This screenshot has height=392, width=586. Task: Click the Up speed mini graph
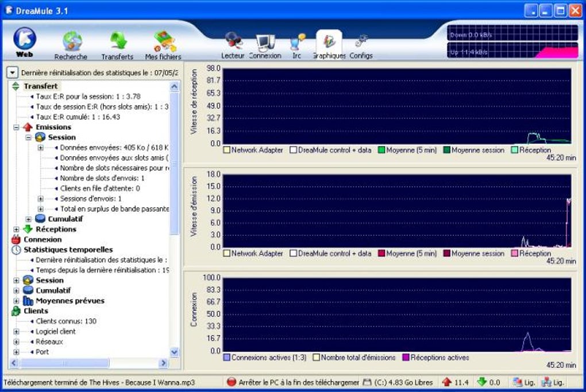pyautogui.click(x=512, y=51)
